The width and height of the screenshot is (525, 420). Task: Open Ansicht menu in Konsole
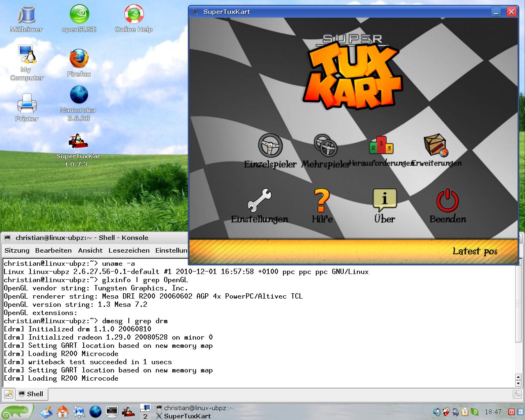coord(90,250)
